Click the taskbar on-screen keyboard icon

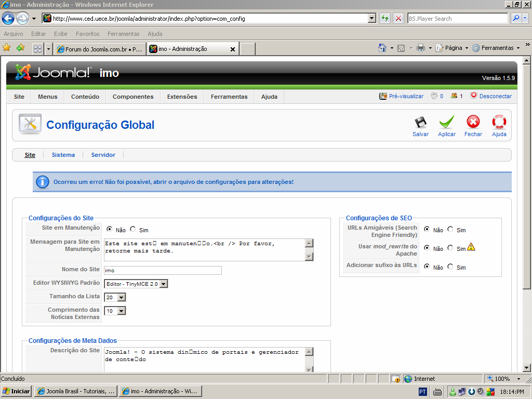[437, 392]
